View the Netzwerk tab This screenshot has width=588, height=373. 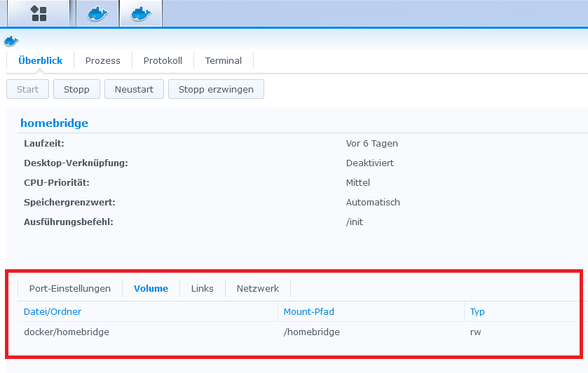click(258, 288)
